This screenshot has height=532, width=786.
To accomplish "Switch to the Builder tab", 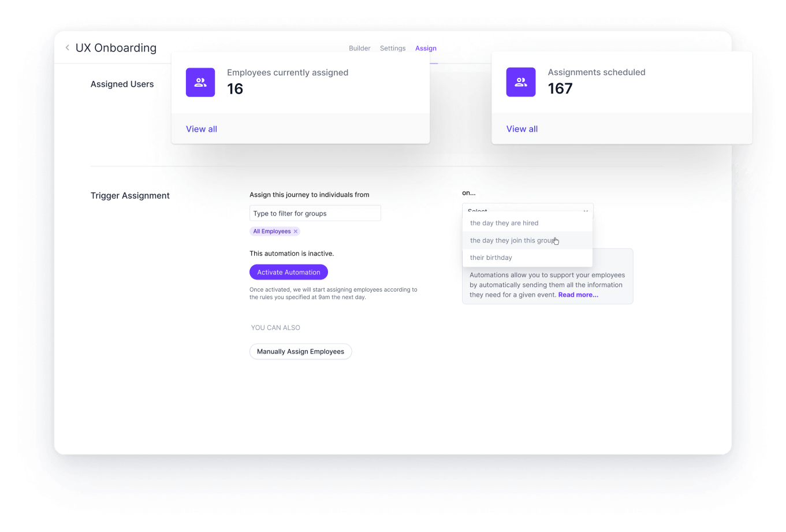I will coord(359,48).
